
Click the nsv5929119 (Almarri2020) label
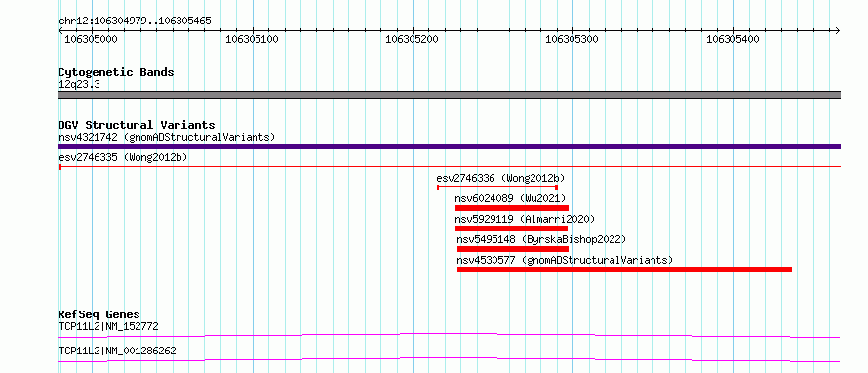point(525,219)
